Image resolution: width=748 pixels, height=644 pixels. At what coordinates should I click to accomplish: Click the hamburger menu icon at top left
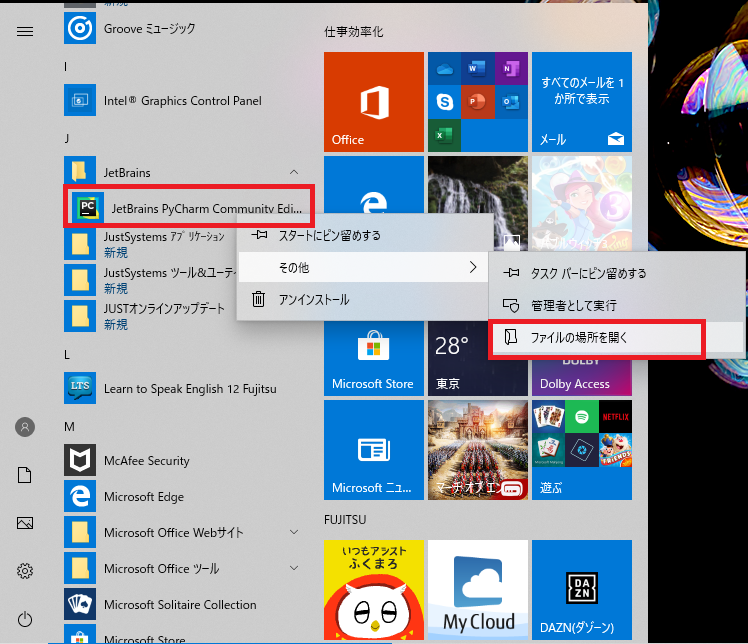click(25, 31)
